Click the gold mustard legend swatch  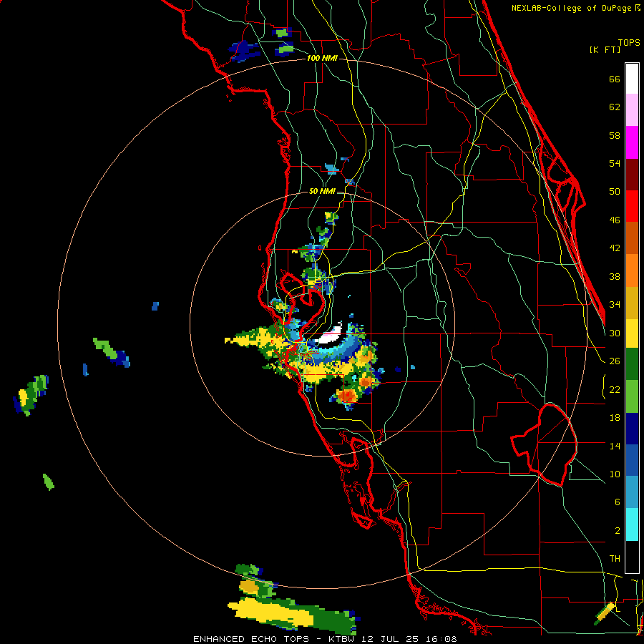632,303
